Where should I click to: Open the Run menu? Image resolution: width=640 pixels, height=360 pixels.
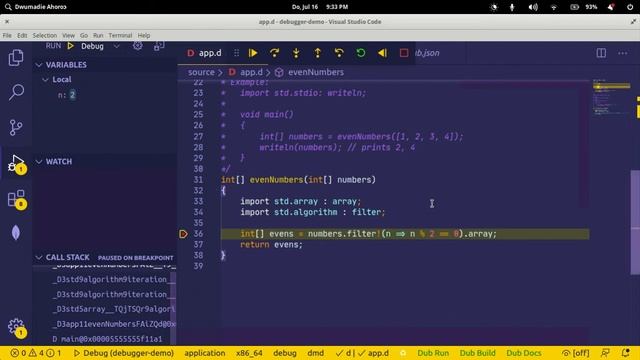click(x=98, y=36)
